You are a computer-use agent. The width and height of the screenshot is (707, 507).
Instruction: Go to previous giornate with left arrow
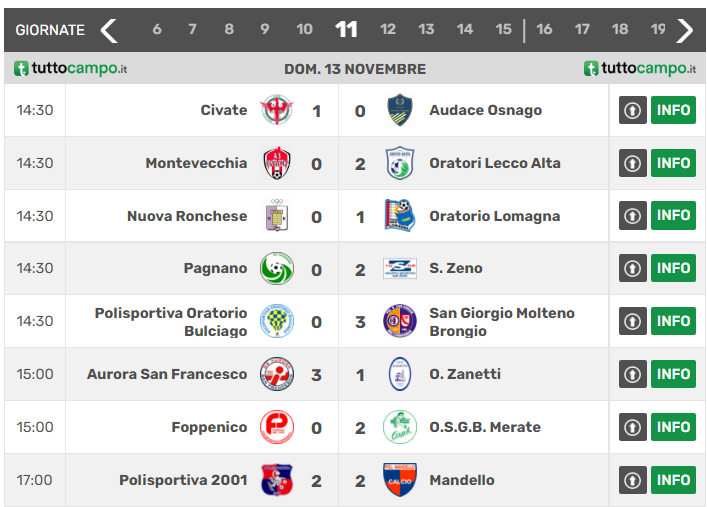tap(109, 30)
